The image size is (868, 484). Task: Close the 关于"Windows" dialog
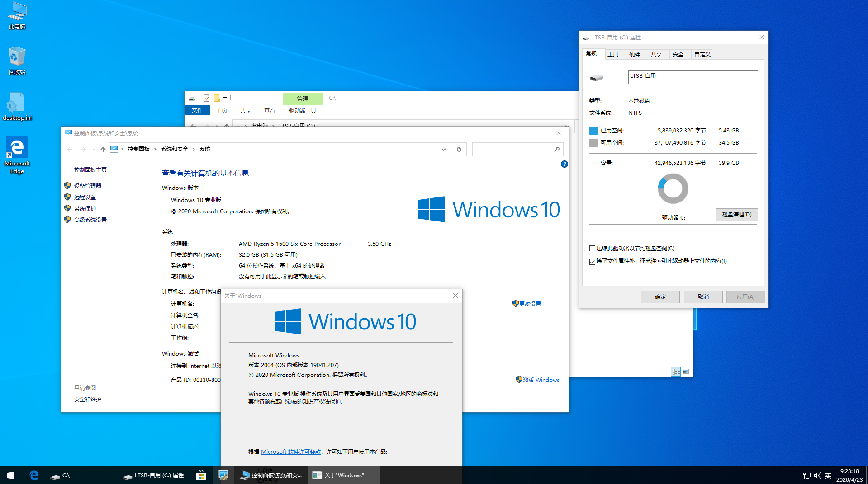click(x=455, y=296)
